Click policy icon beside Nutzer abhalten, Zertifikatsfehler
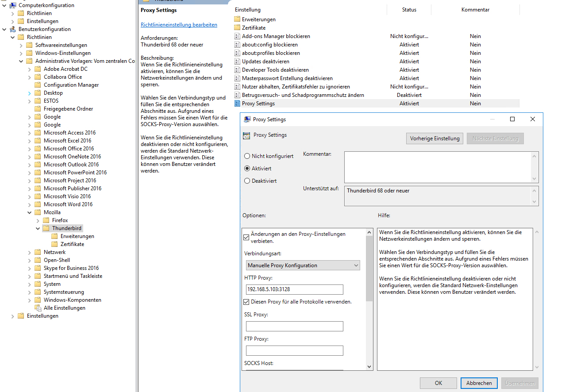This screenshot has height=392, width=569. point(237,87)
